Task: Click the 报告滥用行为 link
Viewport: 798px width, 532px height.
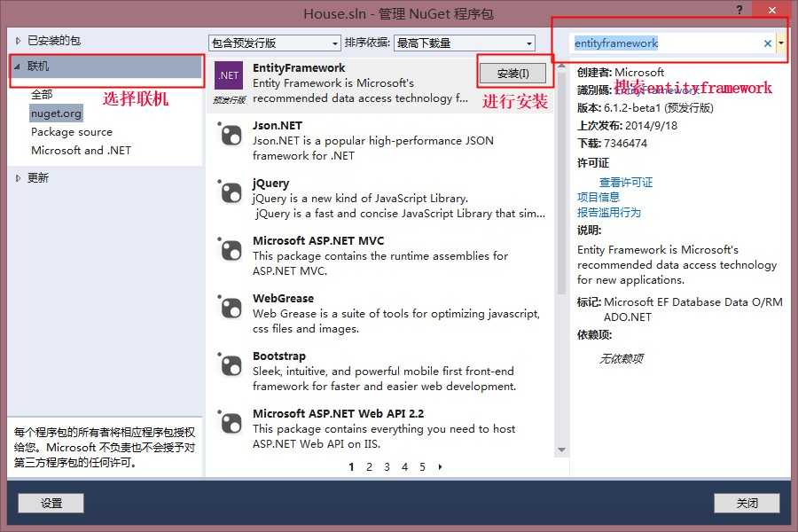Action: [x=608, y=212]
